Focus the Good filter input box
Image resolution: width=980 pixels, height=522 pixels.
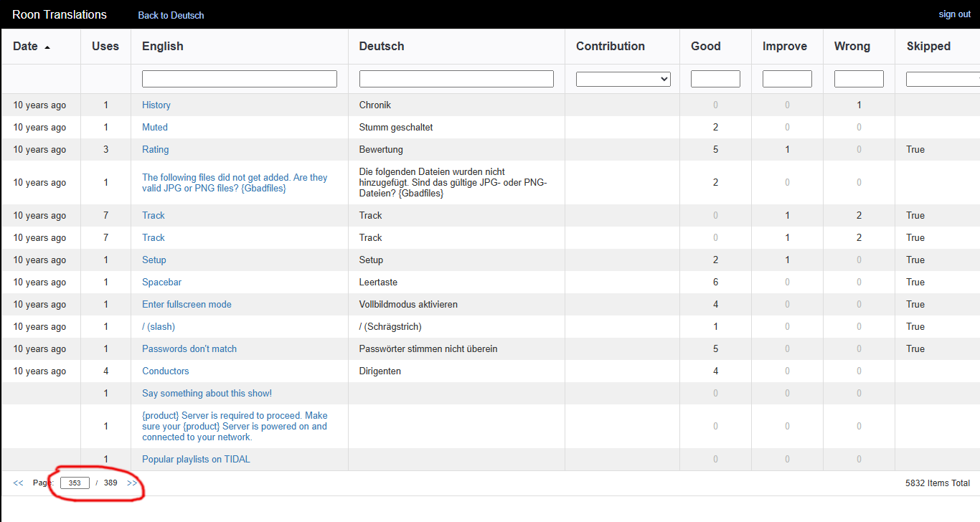tap(715, 79)
